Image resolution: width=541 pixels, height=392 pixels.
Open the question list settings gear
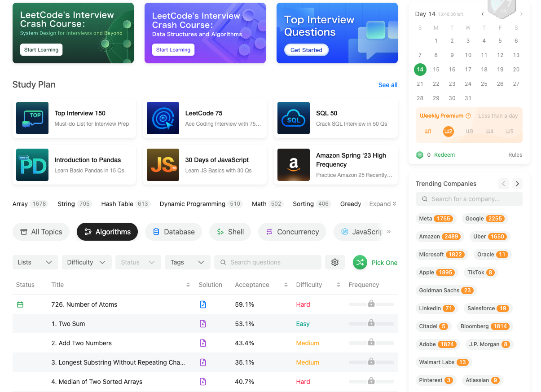(335, 262)
